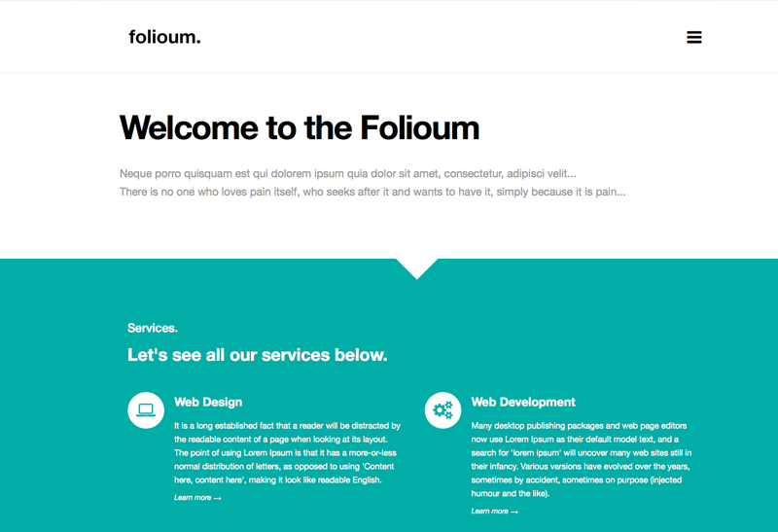Click empty teal background beside Services heading
This screenshot has width=778, height=532.
click(571, 342)
